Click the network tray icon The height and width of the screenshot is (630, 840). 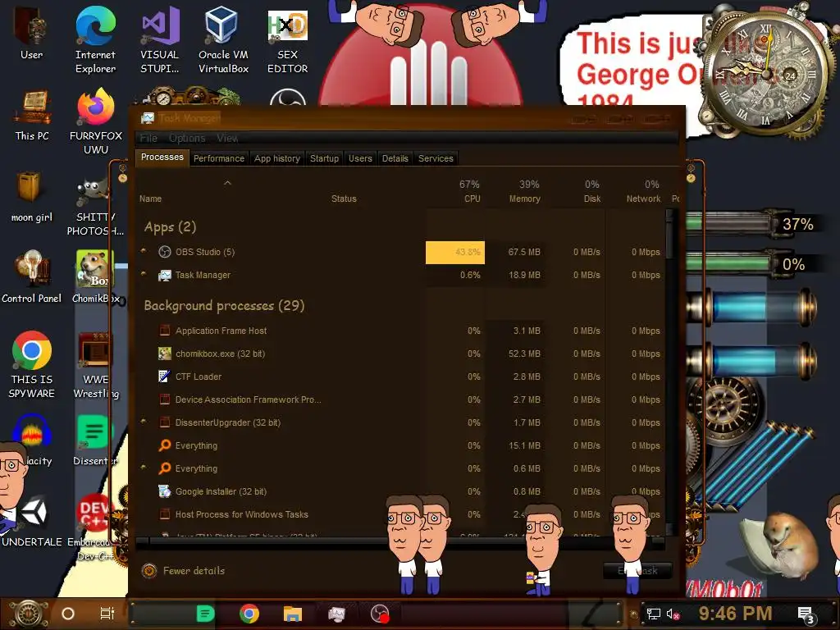[x=654, y=614]
